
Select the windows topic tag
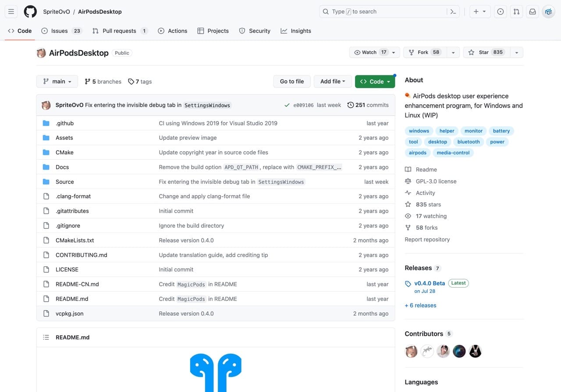click(419, 131)
